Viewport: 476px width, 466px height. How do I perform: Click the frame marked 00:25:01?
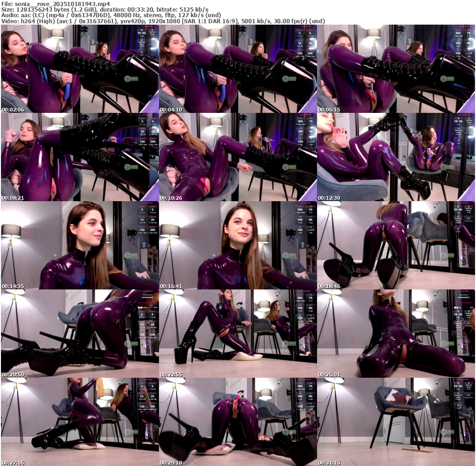point(396,334)
